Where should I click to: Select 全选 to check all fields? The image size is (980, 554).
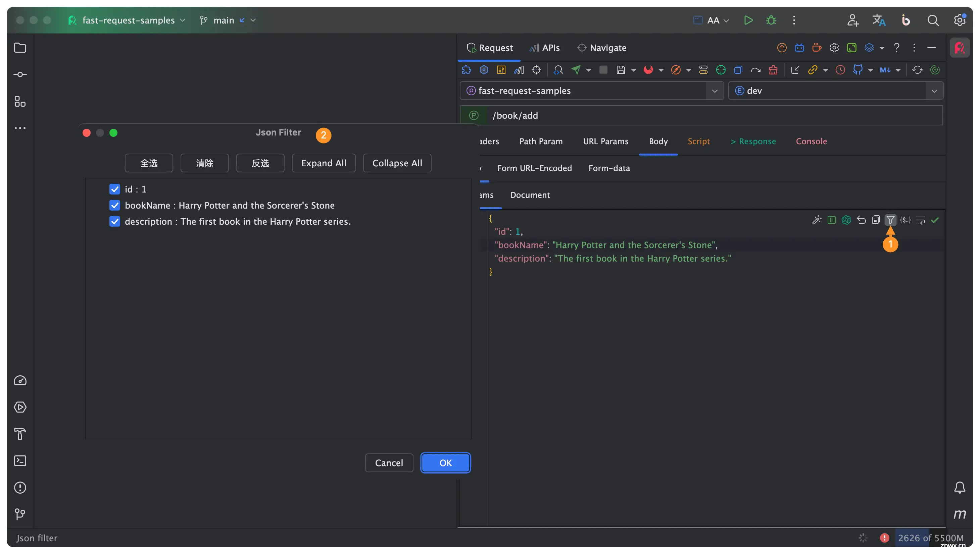[x=148, y=163]
